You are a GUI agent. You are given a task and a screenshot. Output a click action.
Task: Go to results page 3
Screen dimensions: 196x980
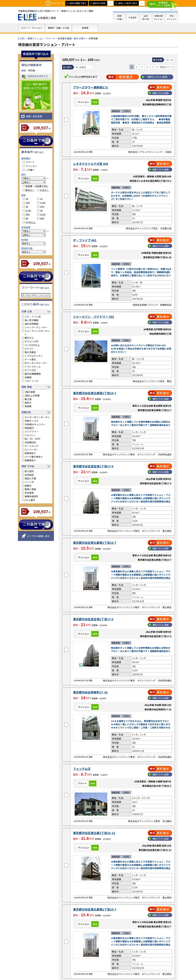[142, 67]
